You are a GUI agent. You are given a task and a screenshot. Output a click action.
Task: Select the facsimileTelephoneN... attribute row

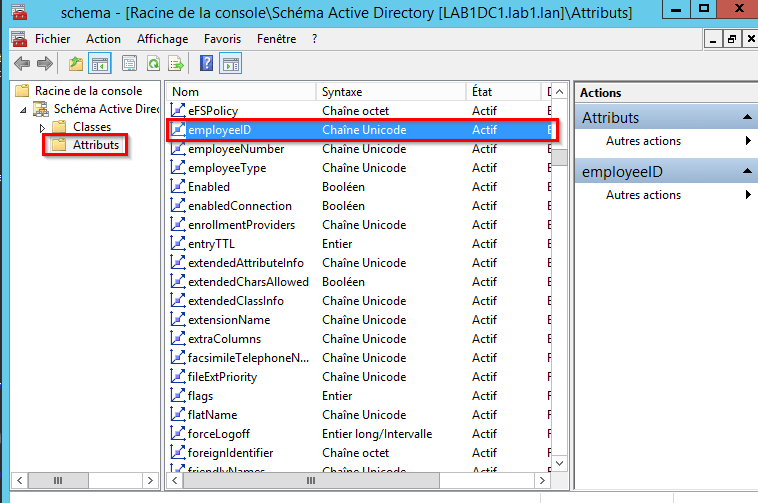361,358
